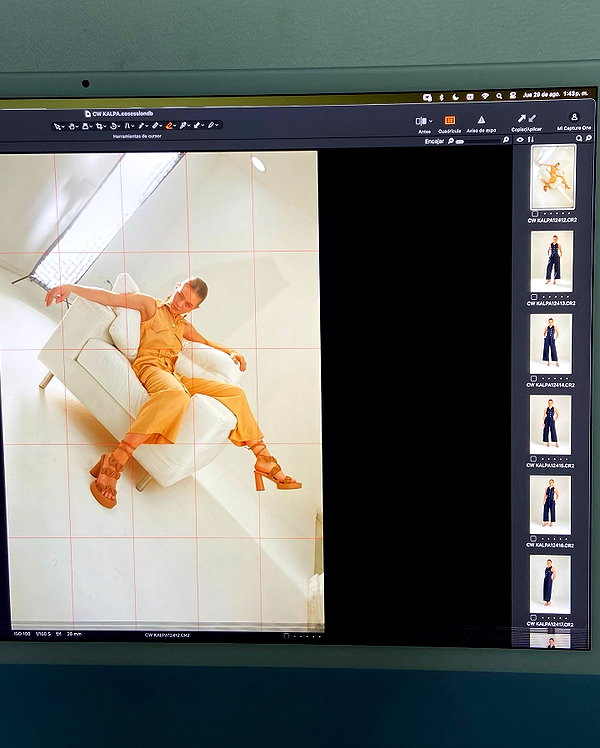
Task: Toggle color tag box under KALPA12414 thumbnail
Action: [534, 379]
